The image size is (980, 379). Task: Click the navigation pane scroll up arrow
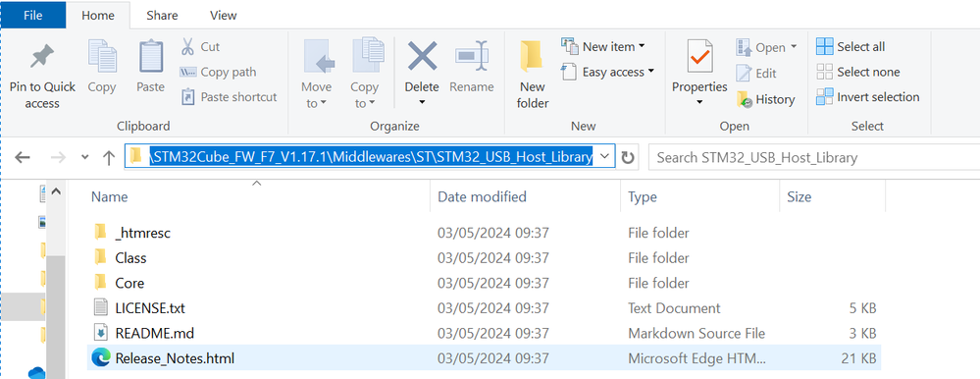56,192
